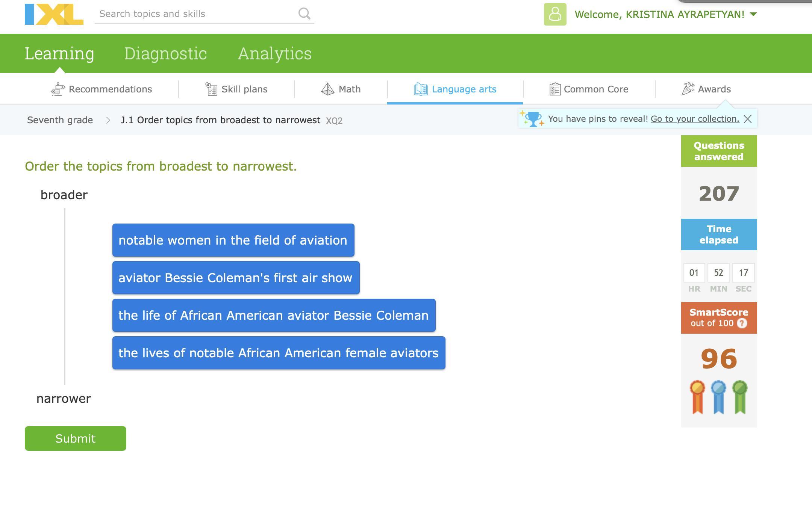Click the Seventh grade breadcrumb link

60,120
